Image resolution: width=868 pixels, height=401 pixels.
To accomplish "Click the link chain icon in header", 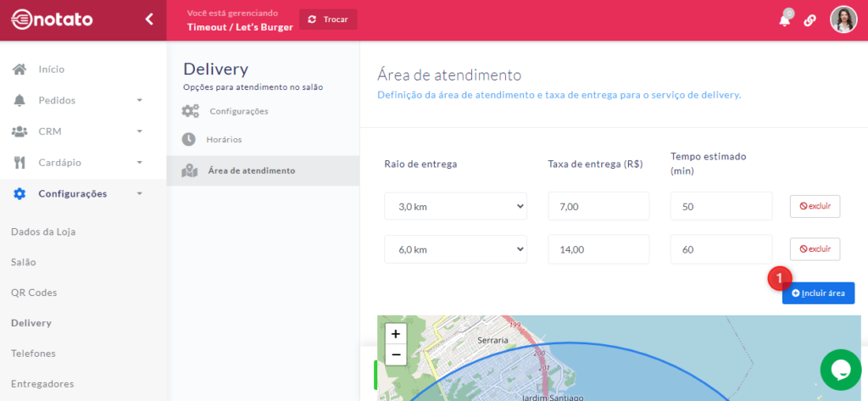I will point(810,20).
